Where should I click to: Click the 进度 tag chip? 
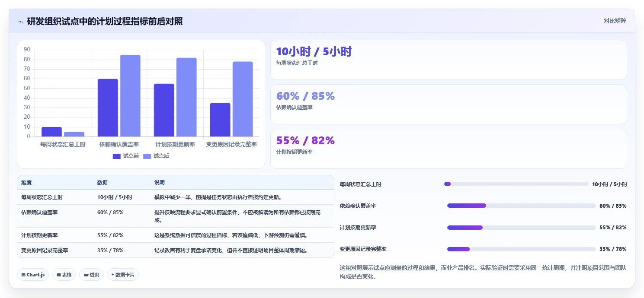(91, 275)
